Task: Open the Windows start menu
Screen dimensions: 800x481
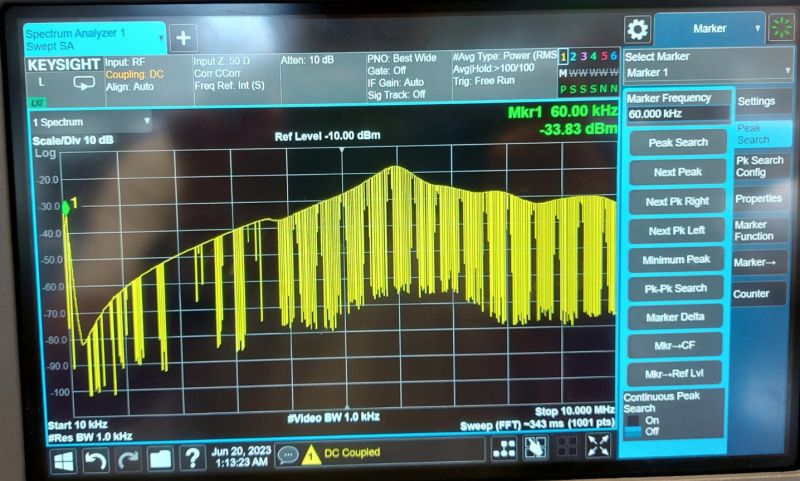Action: point(63,461)
